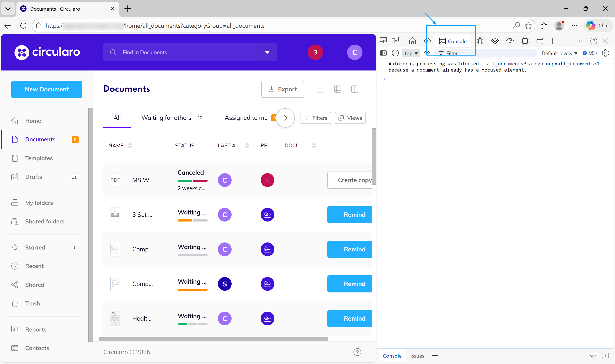Export the documents list
Viewport: 615px width, 364px height.
coord(282,89)
